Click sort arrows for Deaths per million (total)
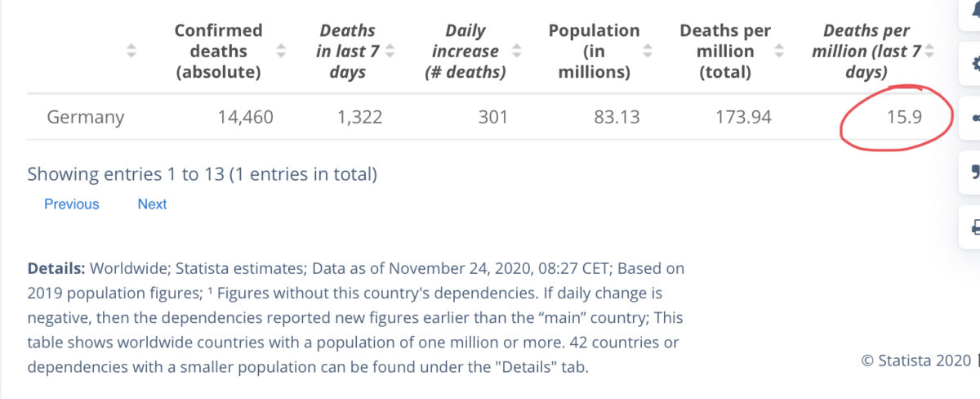This screenshot has width=980, height=399. tap(779, 51)
